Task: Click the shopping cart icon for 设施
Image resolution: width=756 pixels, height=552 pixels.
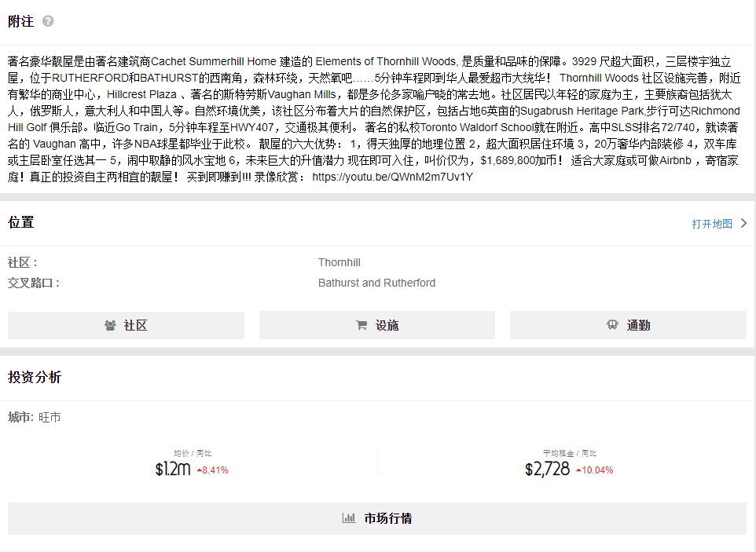Action: 361,325
